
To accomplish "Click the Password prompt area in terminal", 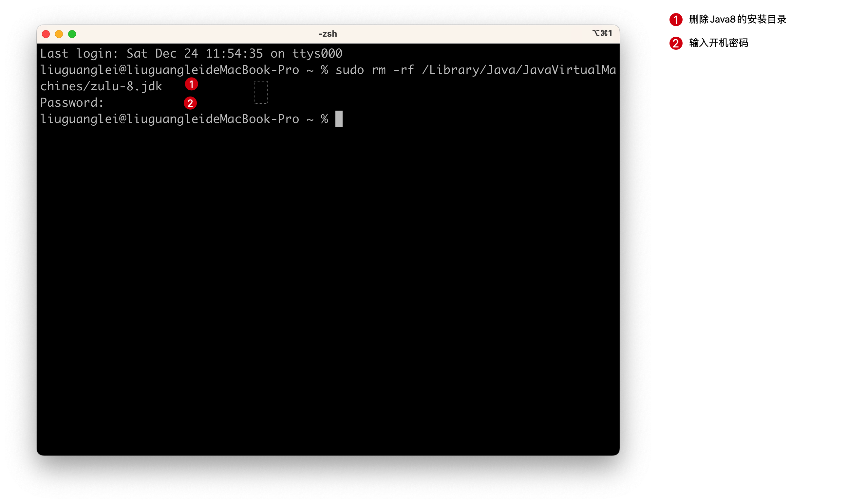I will coord(73,102).
